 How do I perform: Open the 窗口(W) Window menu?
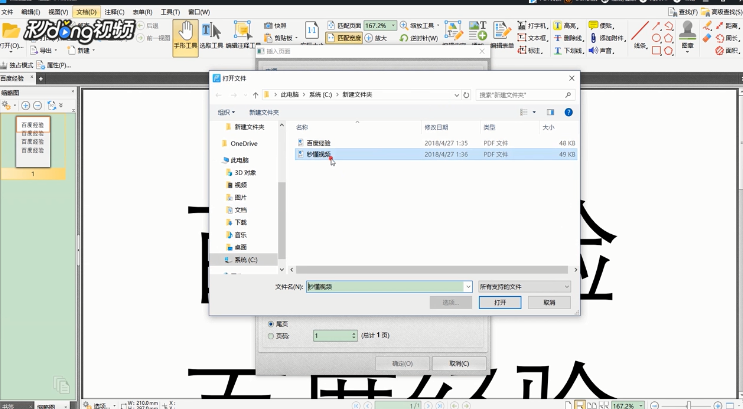(x=199, y=12)
